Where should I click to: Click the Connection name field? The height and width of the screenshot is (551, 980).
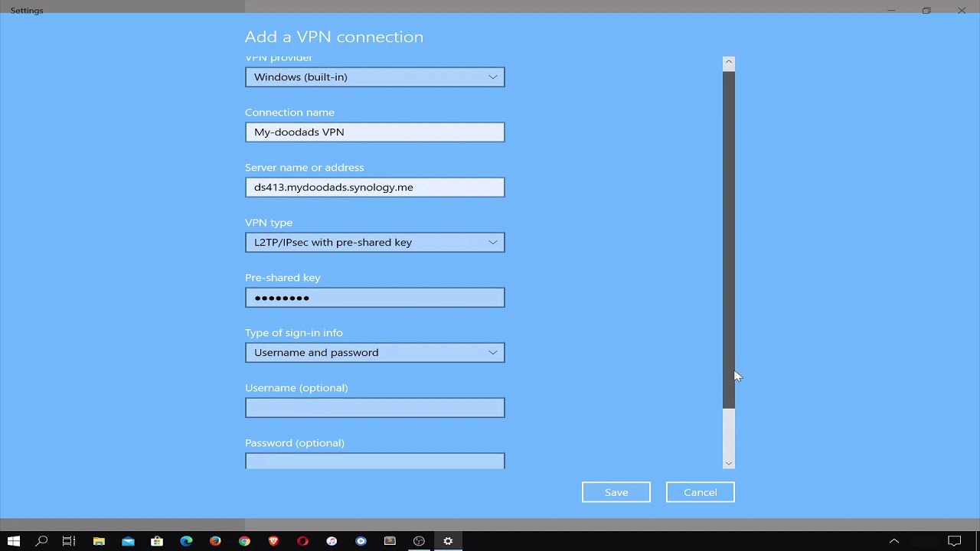(375, 132)
